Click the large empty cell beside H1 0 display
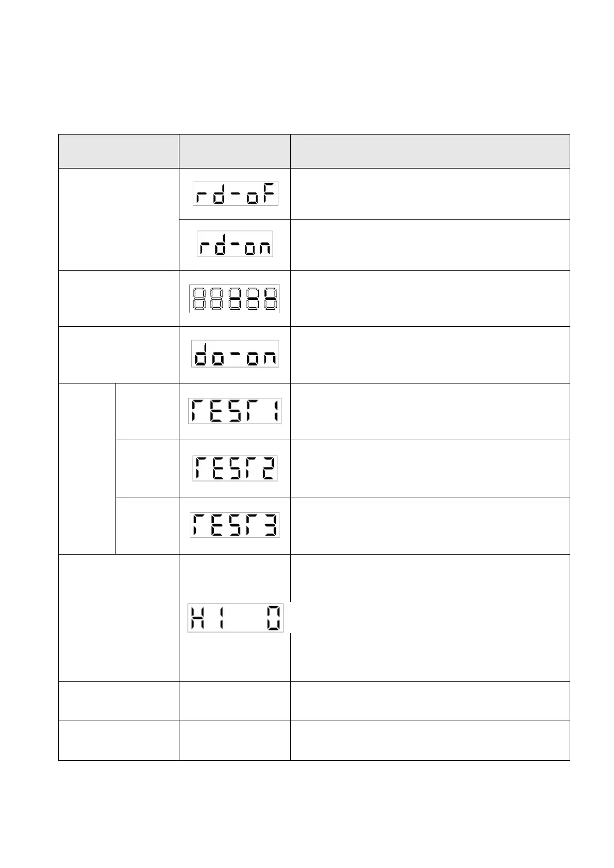The image size is (614, 868). click(430, 618)
